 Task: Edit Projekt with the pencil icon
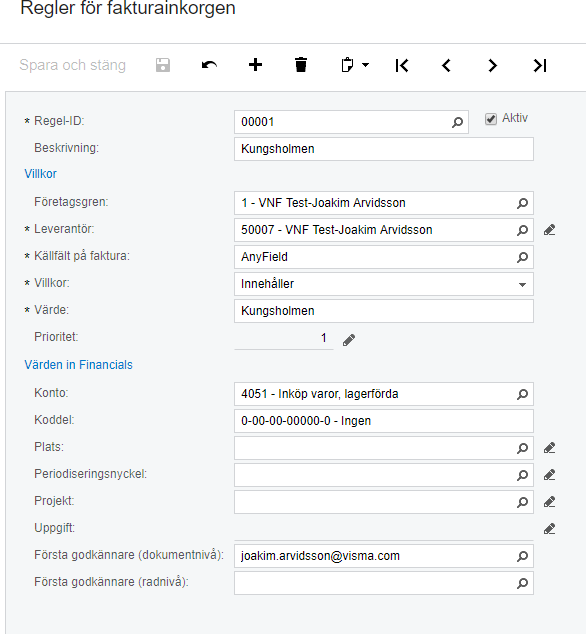pos(549,502)
